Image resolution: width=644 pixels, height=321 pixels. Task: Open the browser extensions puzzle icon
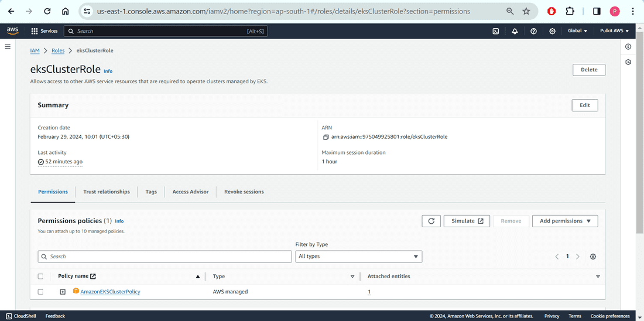click(570, 12)
